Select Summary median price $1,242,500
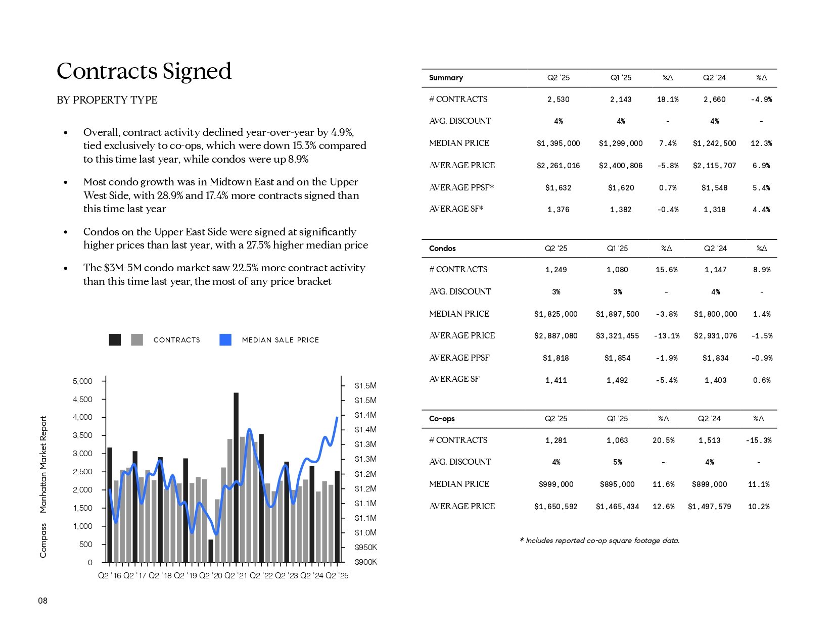The width and height of the screenshot is (834, 644). [715, 143]
